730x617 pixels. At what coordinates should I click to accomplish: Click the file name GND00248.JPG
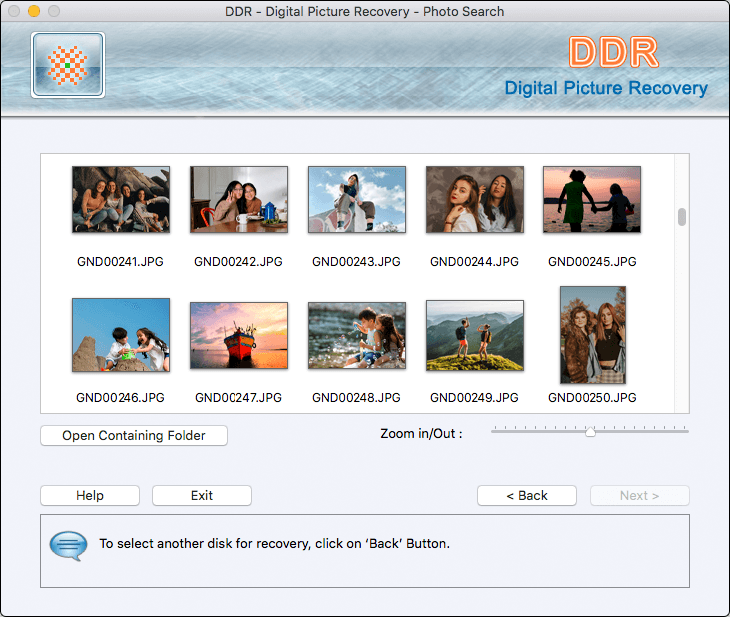tap(356, 398)
